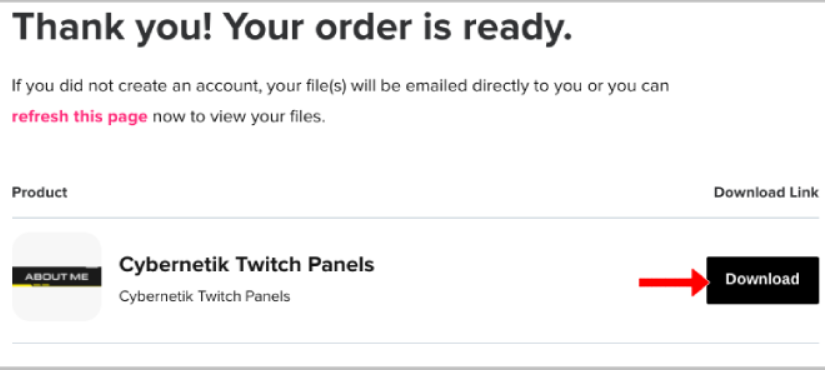Click the divider line below the Product header
Image resolution: width=825 pixels, height=372 pixels.
[415, 217]
